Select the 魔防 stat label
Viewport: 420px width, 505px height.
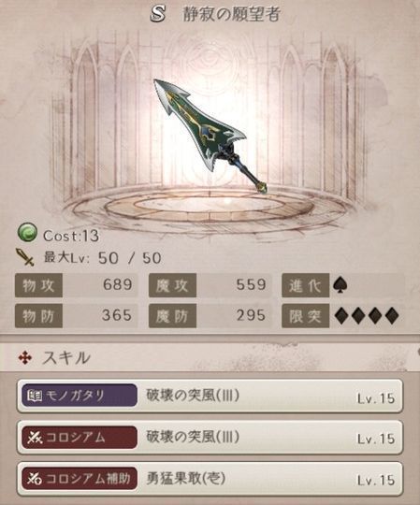[x=172, y=316]
